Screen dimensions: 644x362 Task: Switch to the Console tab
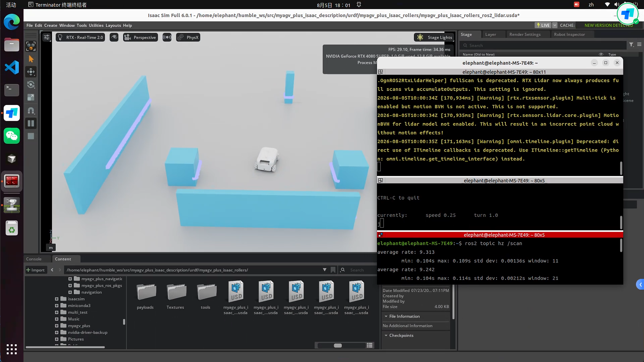34,259
